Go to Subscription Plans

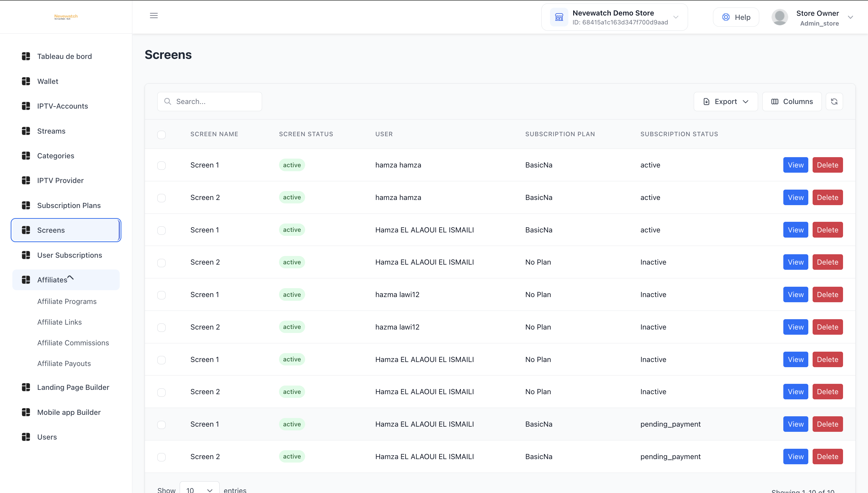click(x=69, y=205)
